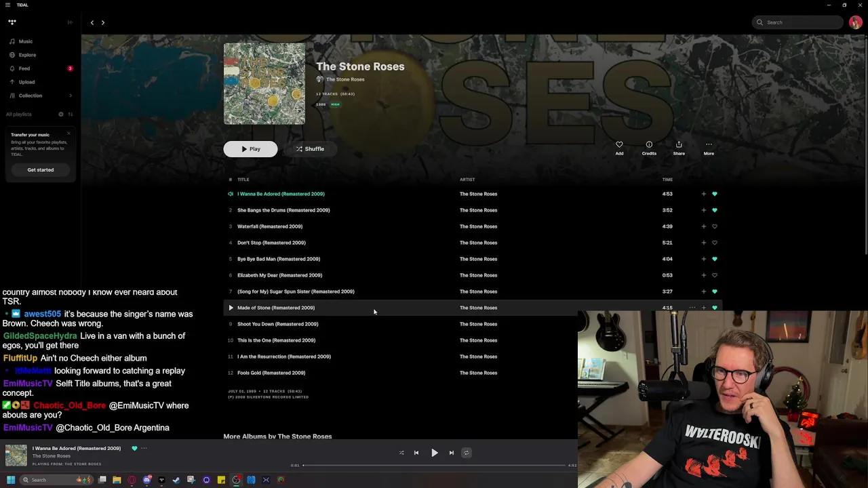Seek within the playback progress bar
Viewport: 868px width, 488px height.
434,466
